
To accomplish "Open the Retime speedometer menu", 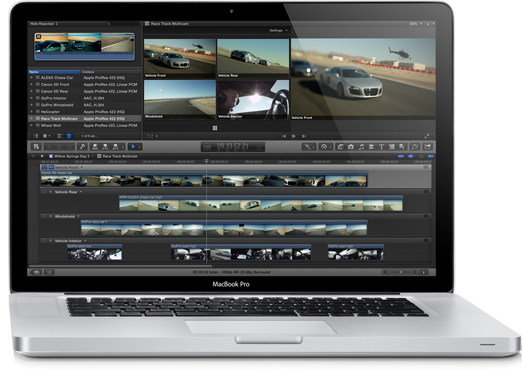I will pos(325,147).
